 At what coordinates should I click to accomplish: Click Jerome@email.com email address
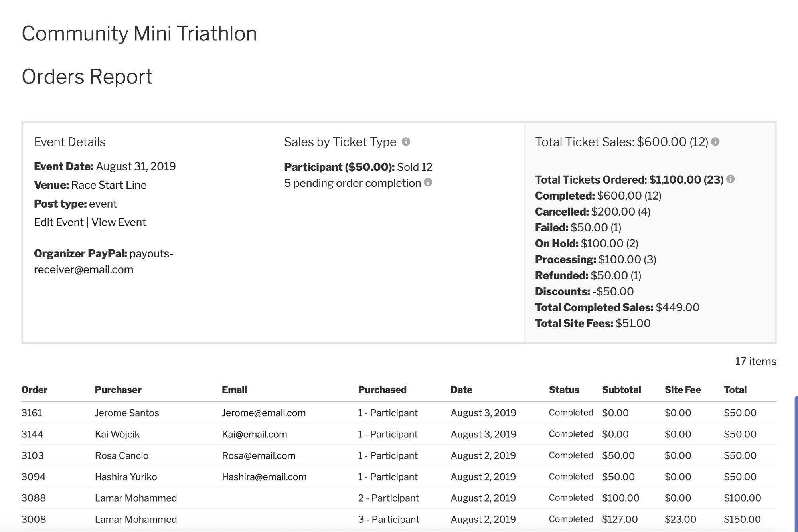[x=264, y=413]
